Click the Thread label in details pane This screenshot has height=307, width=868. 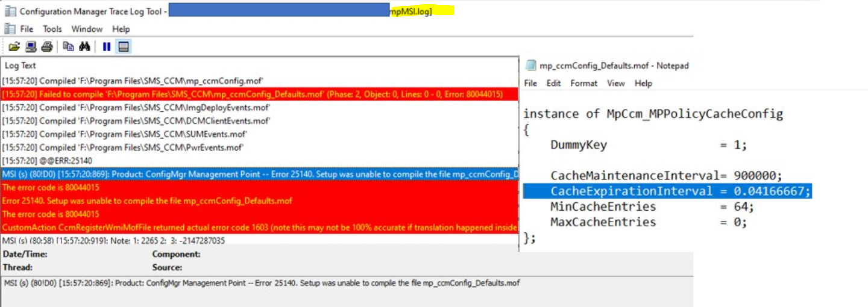click(17, 267)
